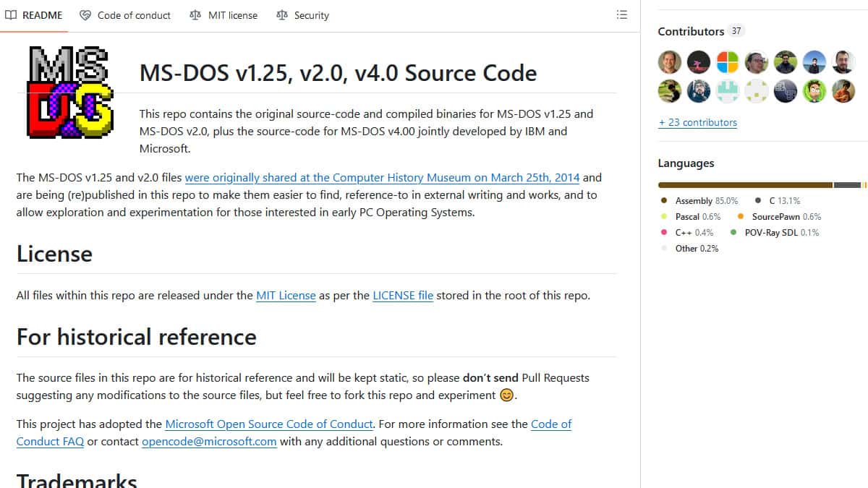868x488 pixels.
Task: Switch to the Security tab
Action: 303,15
